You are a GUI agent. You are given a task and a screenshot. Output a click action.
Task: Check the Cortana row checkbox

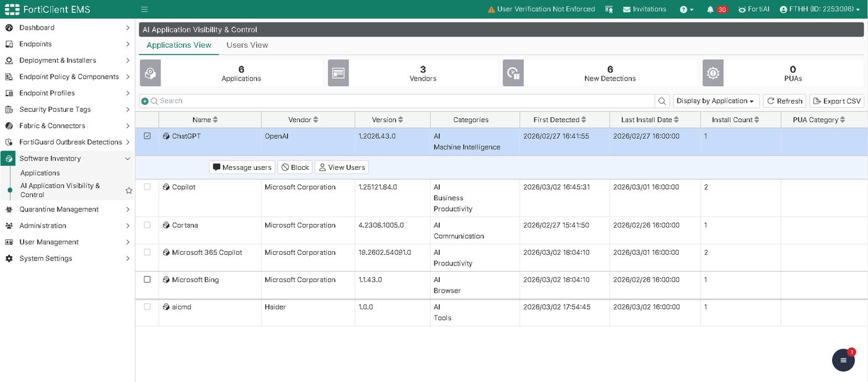[147, 225]
